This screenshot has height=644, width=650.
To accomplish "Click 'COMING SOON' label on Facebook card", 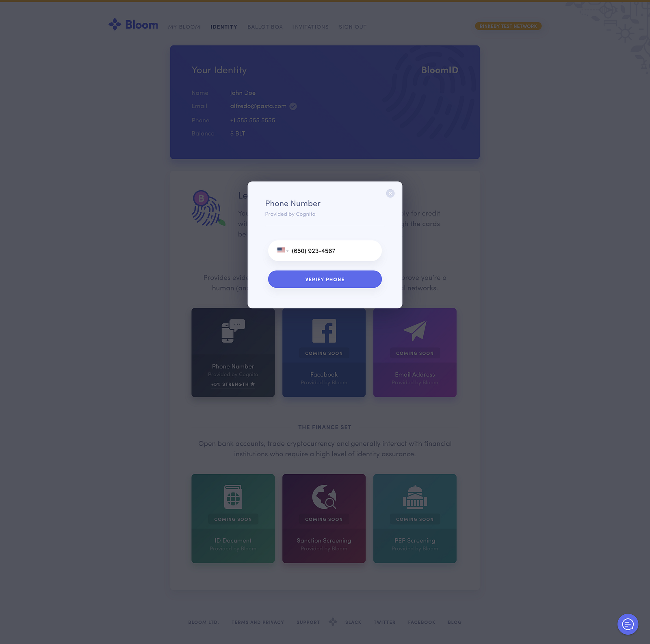I will [324, 353].
